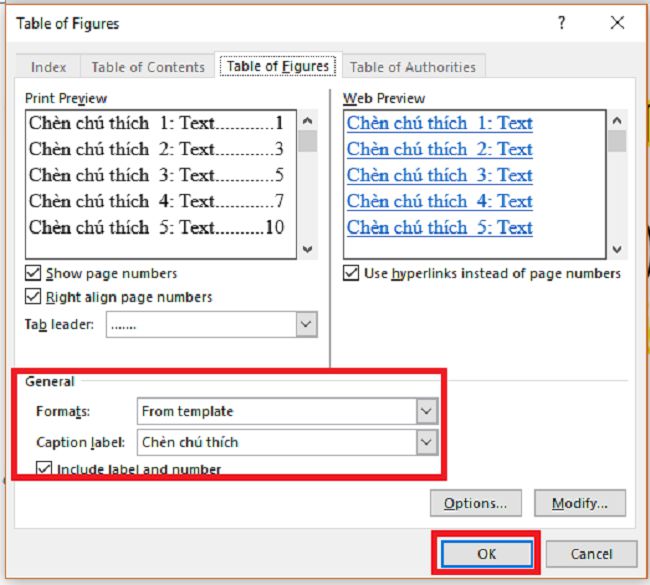Uncheck Right align page numbers
The width and height of the screenshot is (650, 585).
point(33,297)
